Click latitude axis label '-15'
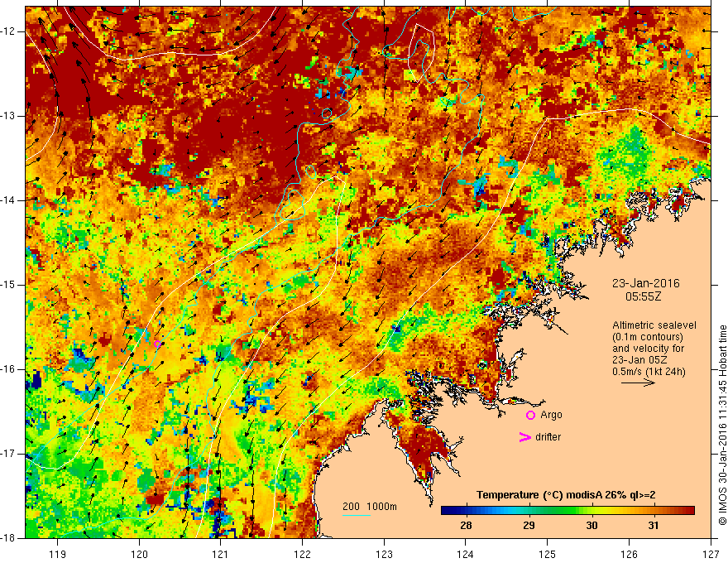The image size is (728, 563). [x=9, y=285]
